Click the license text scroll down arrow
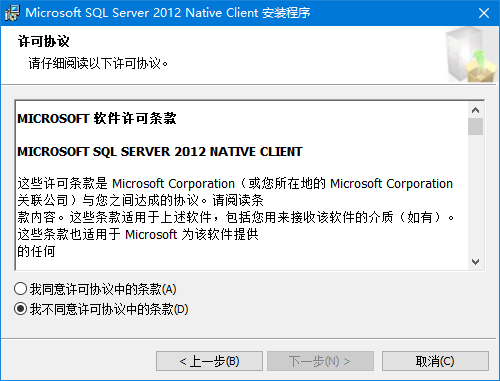The height and width of the screenshot is (381, 500). click(475, 262)
